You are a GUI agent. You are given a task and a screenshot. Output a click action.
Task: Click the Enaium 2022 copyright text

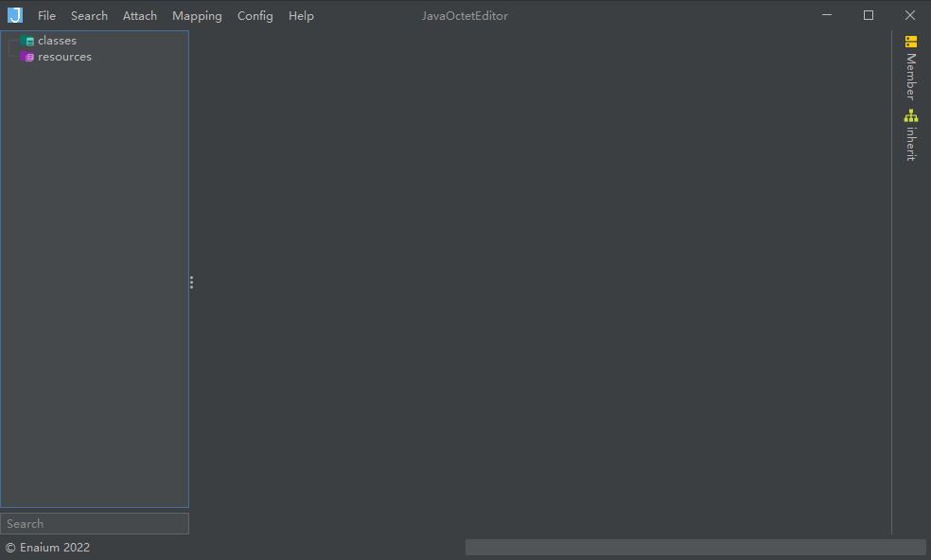tap(47, 548)
